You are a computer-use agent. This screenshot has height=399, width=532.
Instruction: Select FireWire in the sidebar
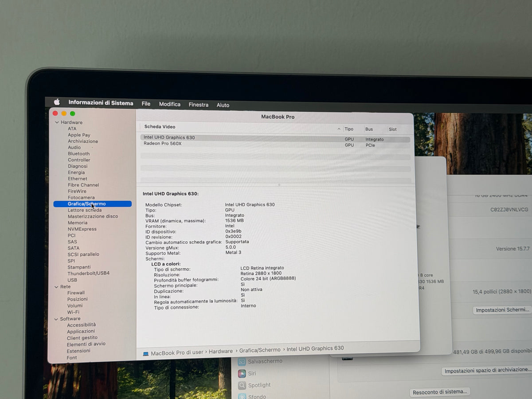coord(77,191)
